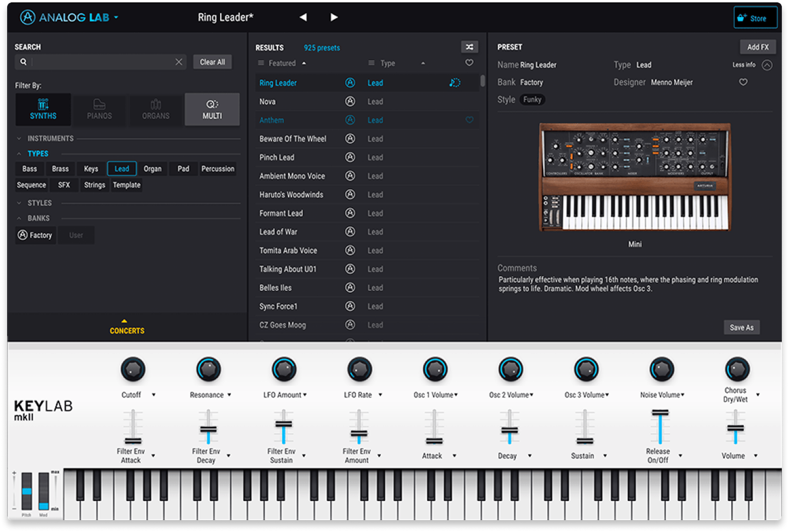789x532 pixels.
Task: Favorite the Anthem preset heart
Action: click(469, 120)
